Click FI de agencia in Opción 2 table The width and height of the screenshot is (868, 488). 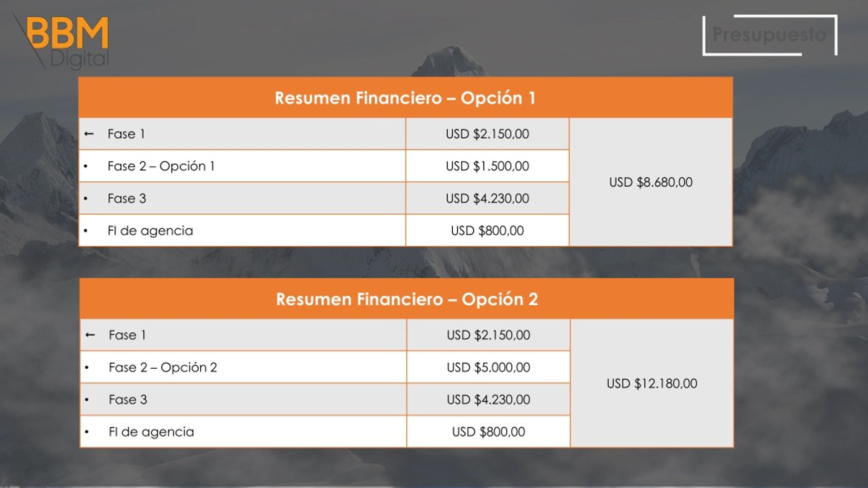(151, 432)
